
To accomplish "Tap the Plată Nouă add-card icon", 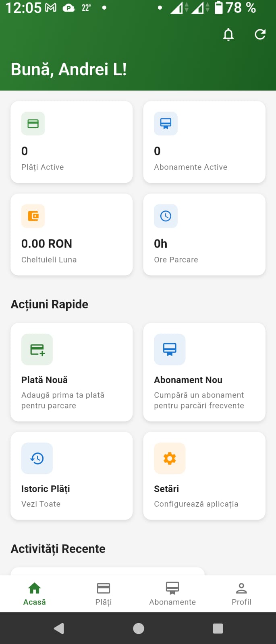I will point(37,349).
